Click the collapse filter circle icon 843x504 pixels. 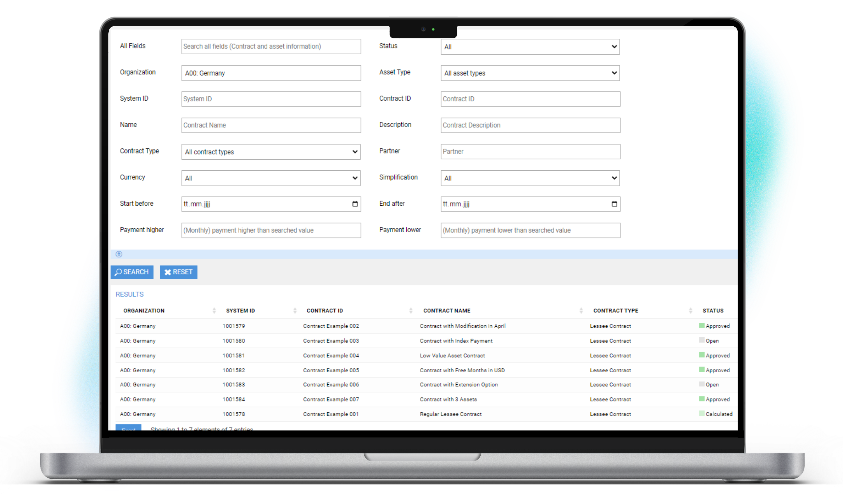coord(119,254)
